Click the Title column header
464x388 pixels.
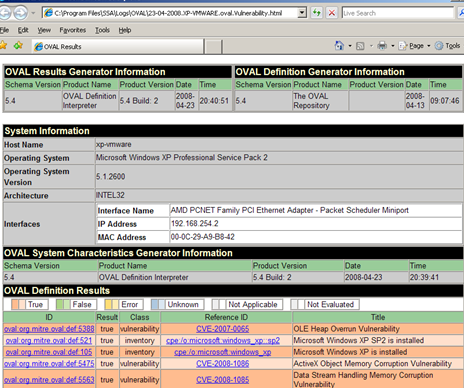[x=378, y=317]
